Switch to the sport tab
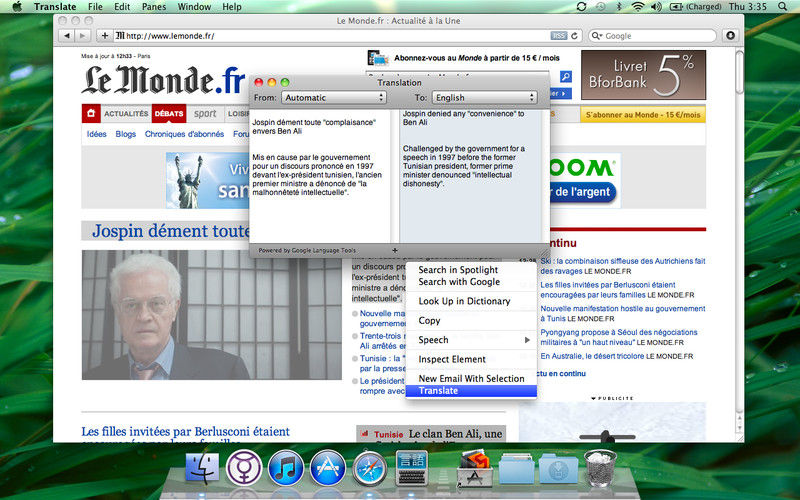This screenshot has width=800, height=500. pyautogui.click(x=205, y=114)
